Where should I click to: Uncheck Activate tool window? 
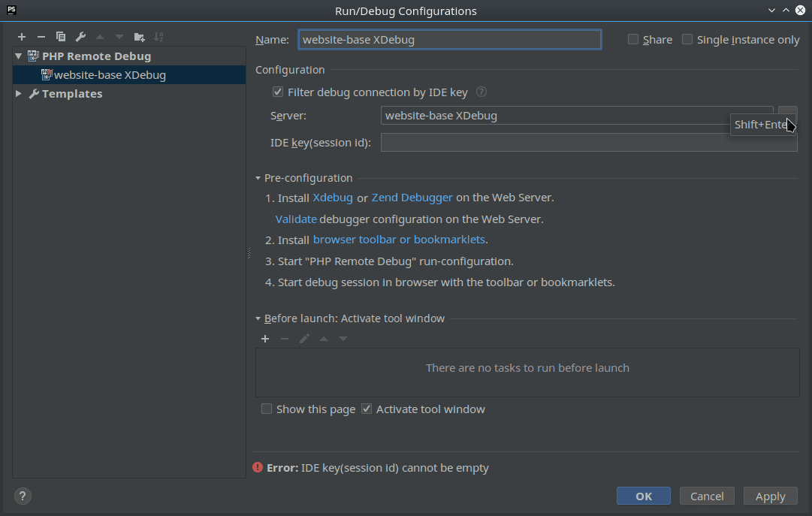point(367,409)
